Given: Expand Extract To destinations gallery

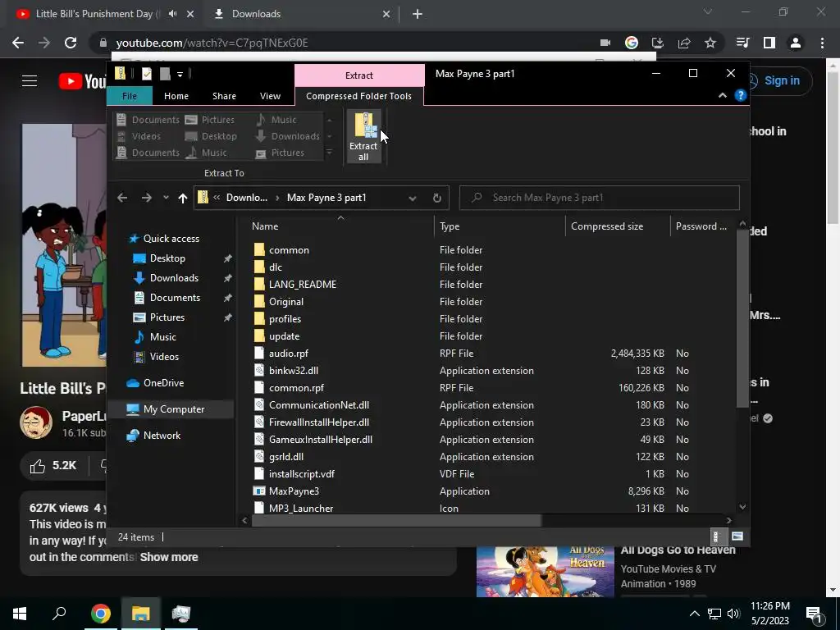Looking at the screenshot, I should 330,153.
